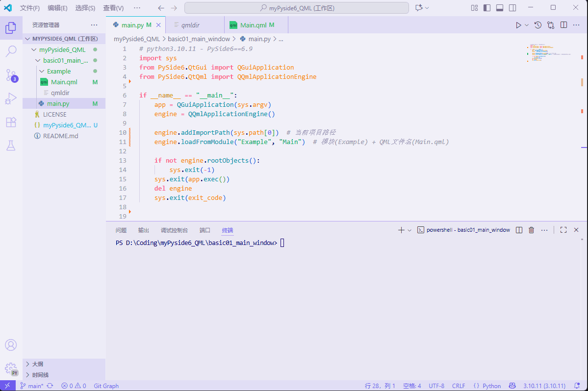588x391 pixels.
Task: Open the Manage gear icon
Action: coord(11,368)
